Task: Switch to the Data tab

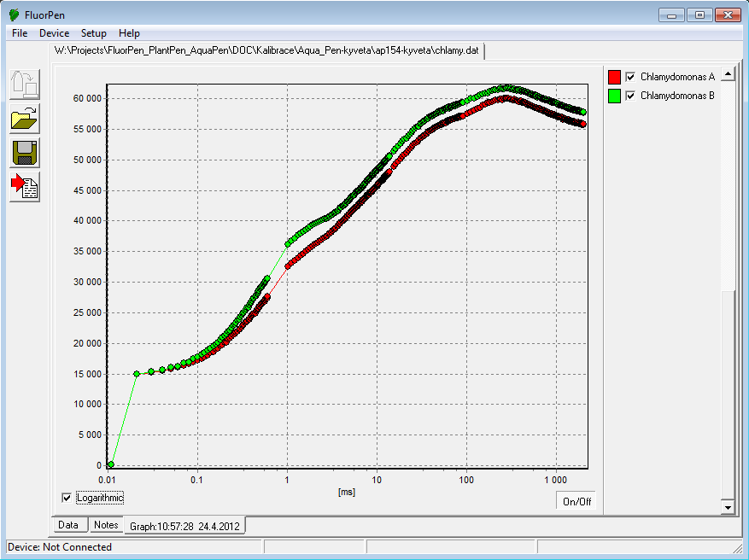Action: tap(68, 525)
